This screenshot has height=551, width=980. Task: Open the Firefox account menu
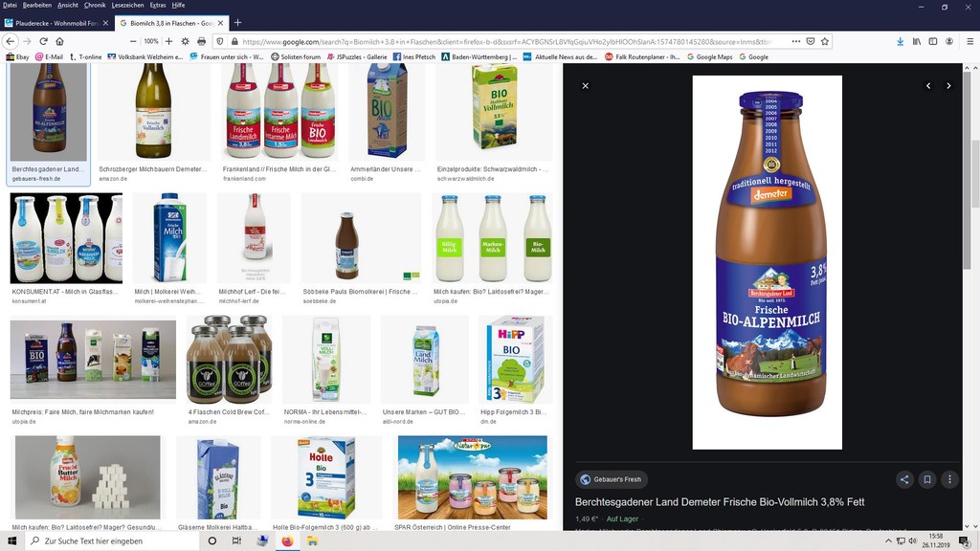click(948, 41)
